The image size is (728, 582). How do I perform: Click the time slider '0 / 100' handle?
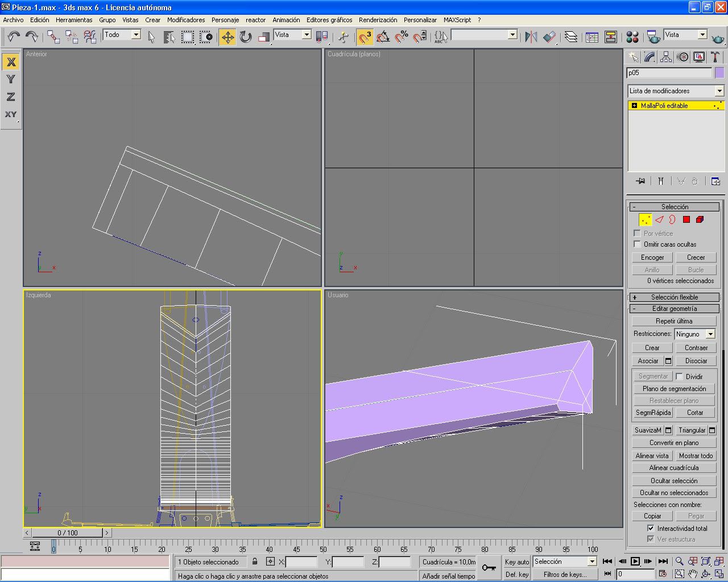(68, 533)
